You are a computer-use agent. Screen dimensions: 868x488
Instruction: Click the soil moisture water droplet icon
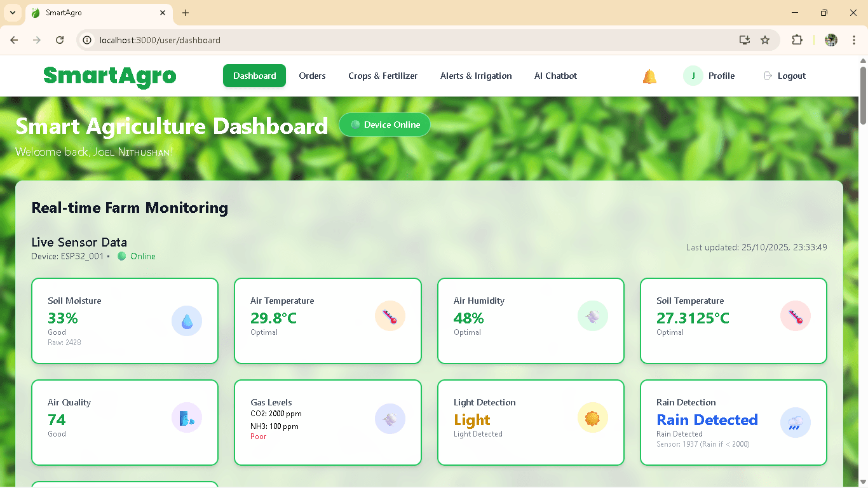(x=187, y=321)
